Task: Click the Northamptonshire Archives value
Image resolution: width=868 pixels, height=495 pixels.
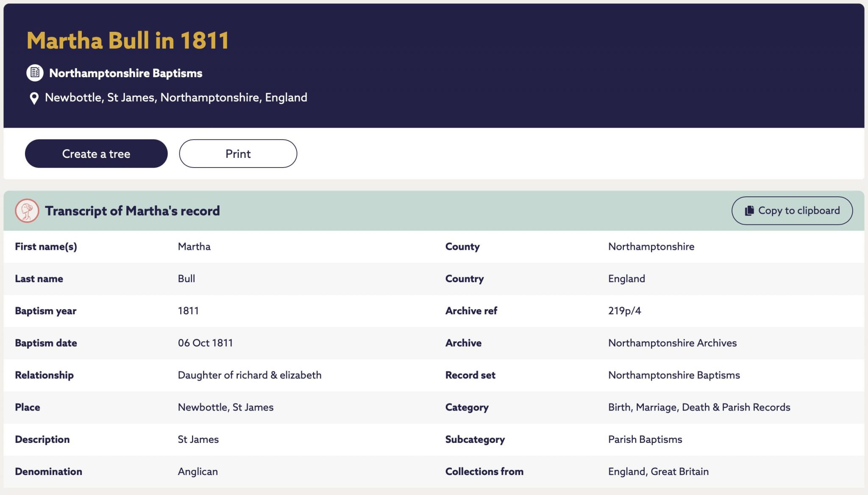Action: coord(672,343)
